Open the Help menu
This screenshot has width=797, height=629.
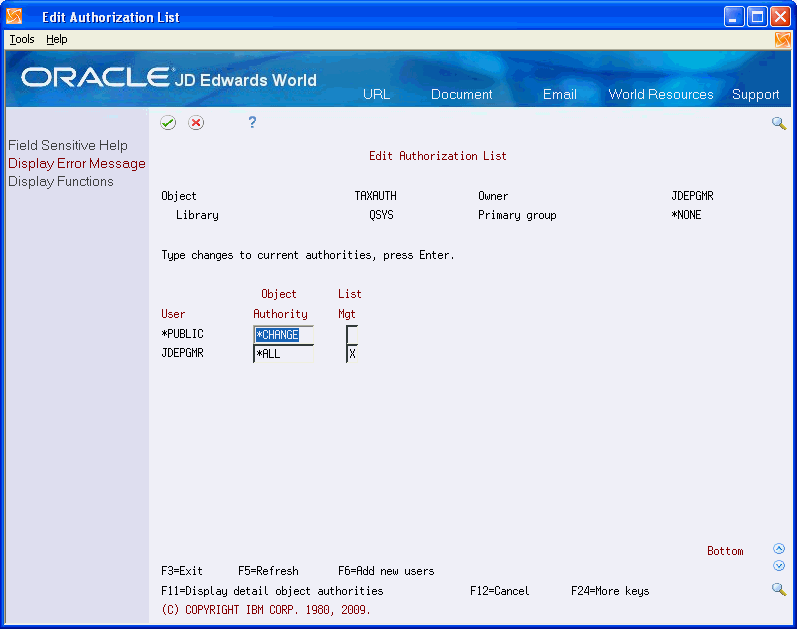pyautogui.click(x=56, y=39)
